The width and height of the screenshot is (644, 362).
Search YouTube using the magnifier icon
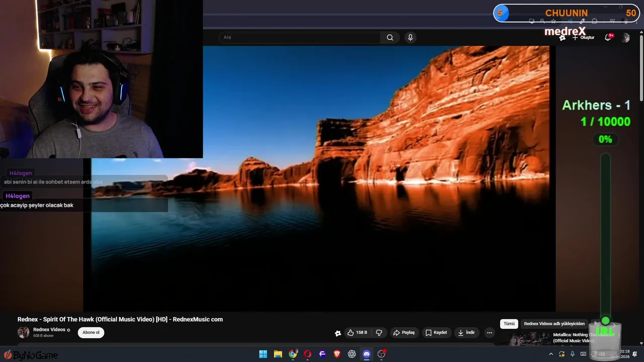click(390, 37)
